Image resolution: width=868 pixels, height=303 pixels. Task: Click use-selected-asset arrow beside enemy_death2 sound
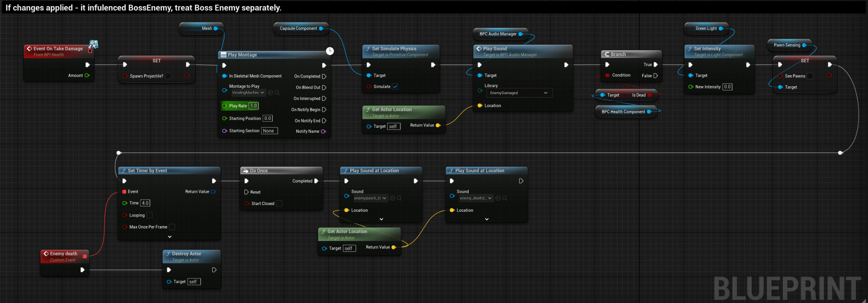pyautogui.click(x=498, y=198)
